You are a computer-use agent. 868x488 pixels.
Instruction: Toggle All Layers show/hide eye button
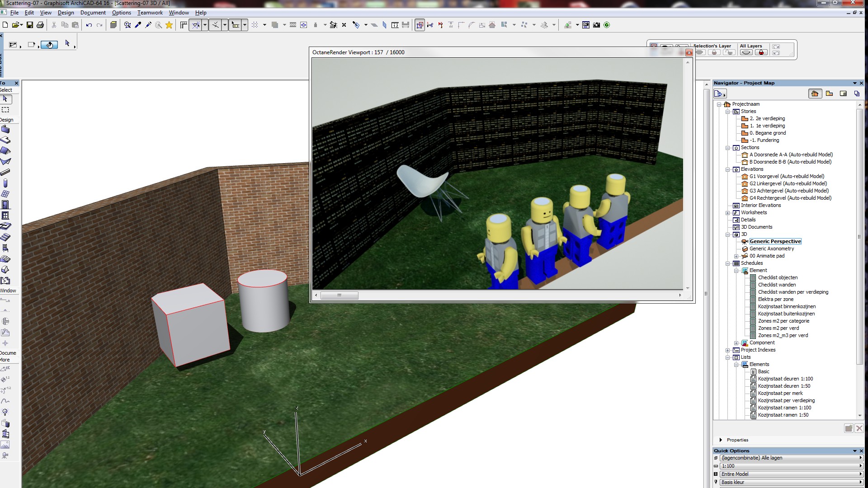746,53
